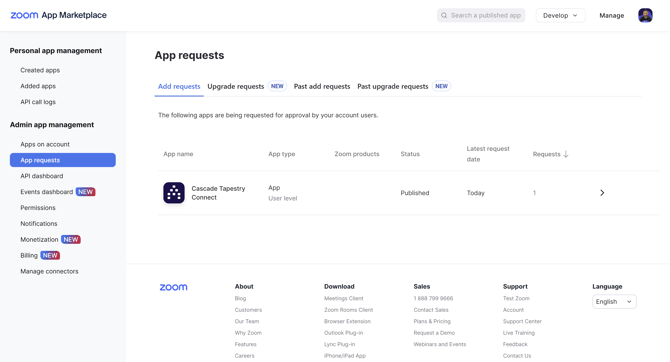Switch to Upgrade requests tab

coord(236,86)
